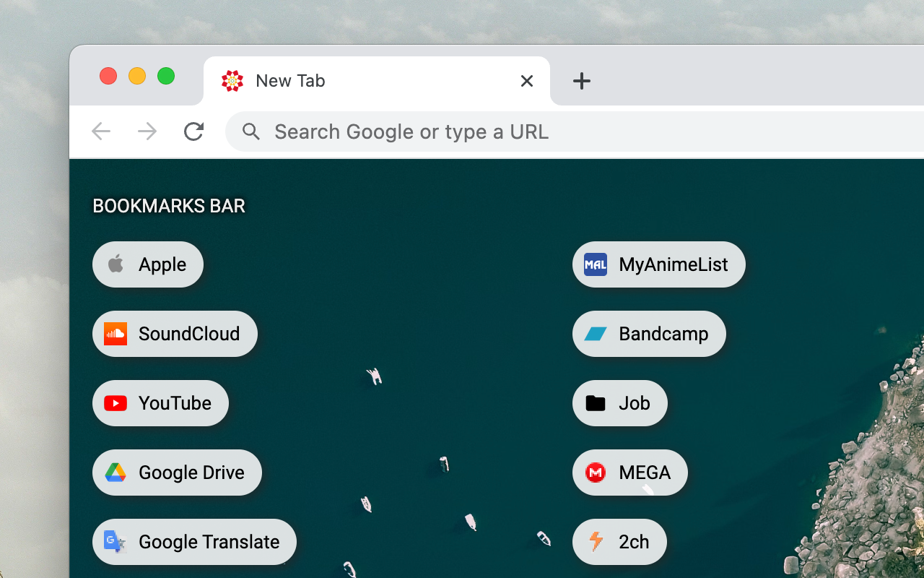Click the red MEGA logo icon

click(x=596, y=473)
